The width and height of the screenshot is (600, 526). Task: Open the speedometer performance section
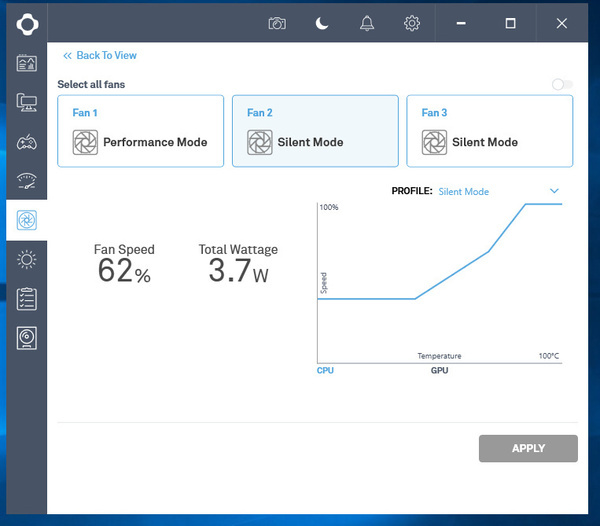(x=27, y=181)
